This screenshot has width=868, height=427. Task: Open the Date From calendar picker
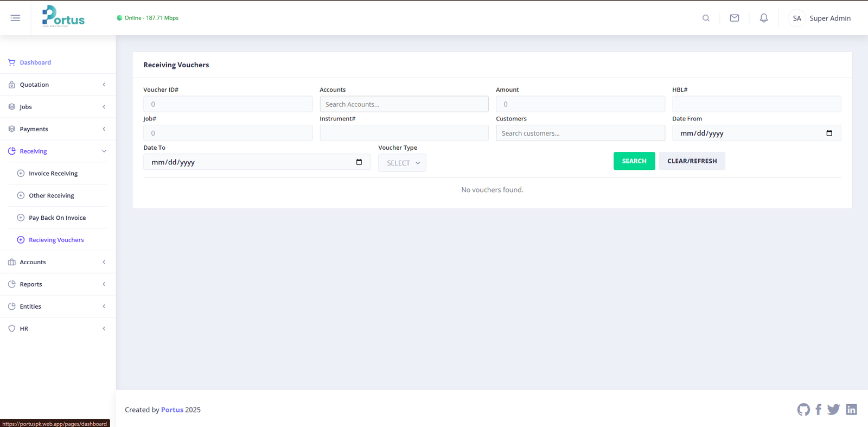click(x=829, y=133)
